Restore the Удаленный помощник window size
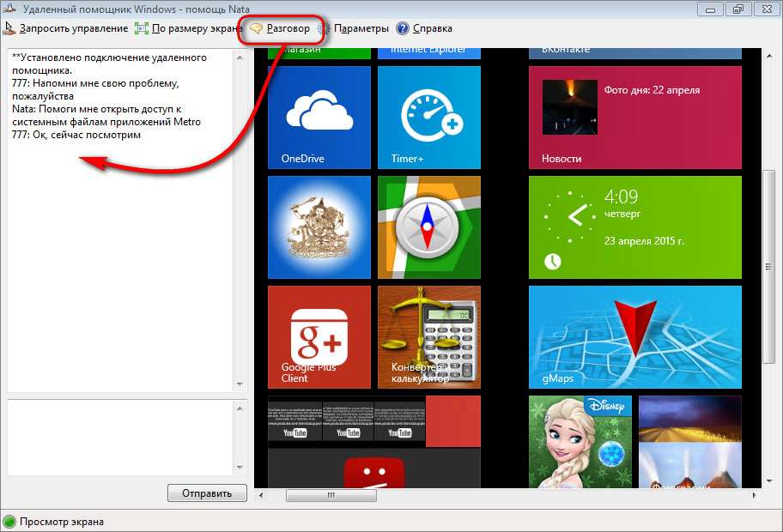 (x=738, y=9)
